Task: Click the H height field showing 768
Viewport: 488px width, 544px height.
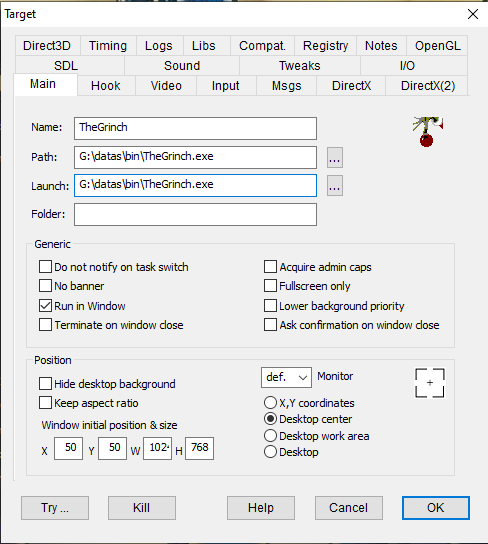Action: 199,448
